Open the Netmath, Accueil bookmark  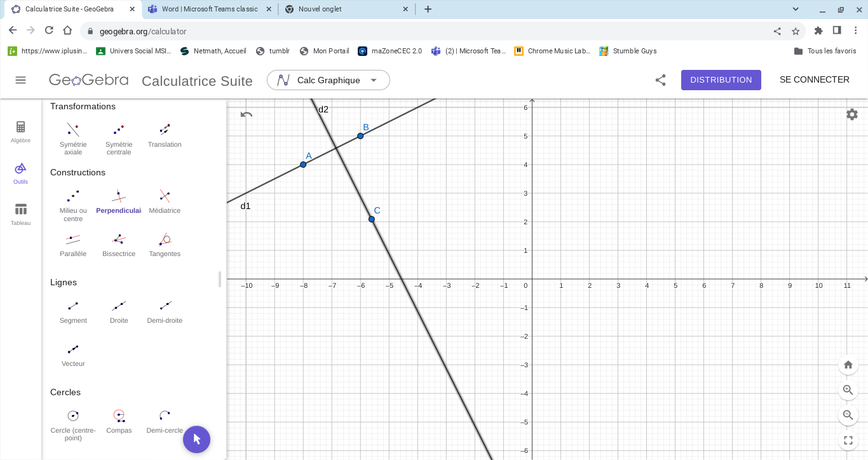214,51
